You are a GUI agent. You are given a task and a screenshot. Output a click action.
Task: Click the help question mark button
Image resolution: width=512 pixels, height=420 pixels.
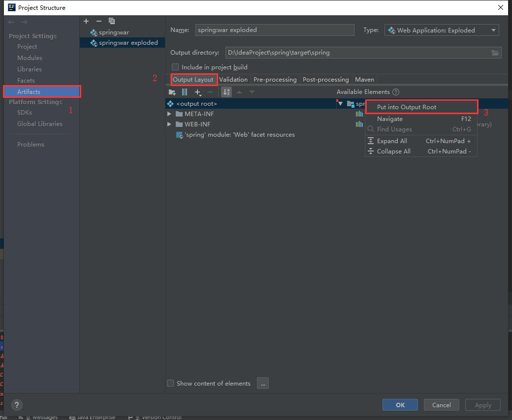(x=17, y=405)
